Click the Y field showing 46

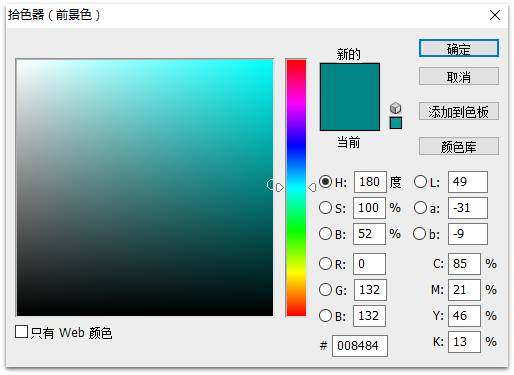point(464,316)
